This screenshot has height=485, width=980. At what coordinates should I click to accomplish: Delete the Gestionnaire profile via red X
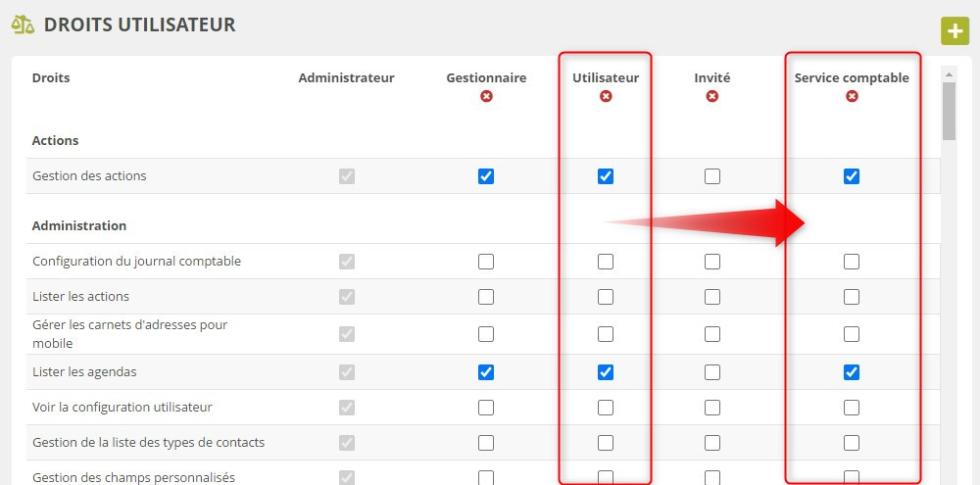(x=486, y=96)
